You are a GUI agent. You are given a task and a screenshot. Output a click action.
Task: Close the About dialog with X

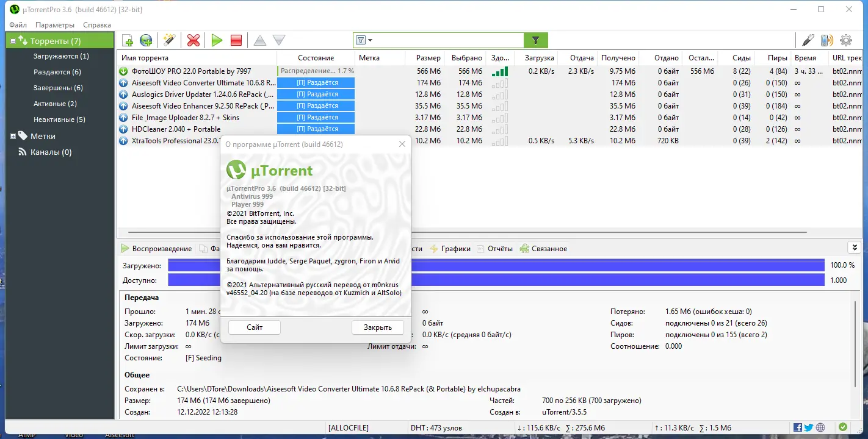click(x=402, y=145)
